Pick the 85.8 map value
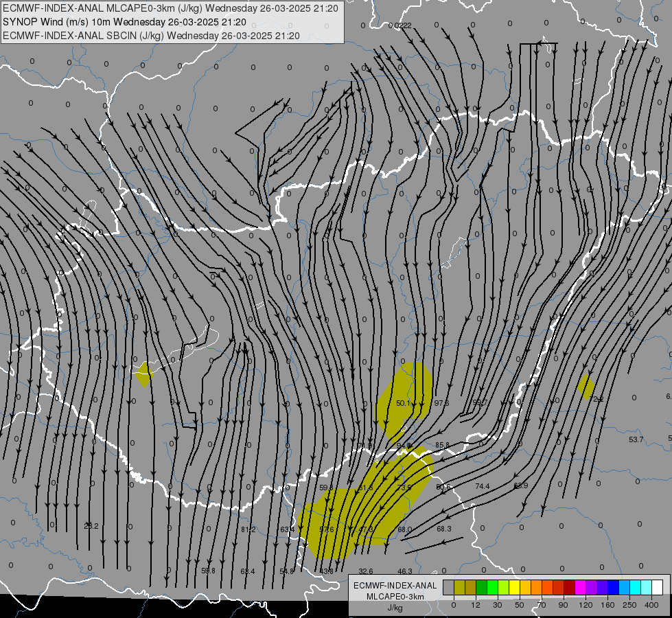The image size is (672, 618). 442,445
